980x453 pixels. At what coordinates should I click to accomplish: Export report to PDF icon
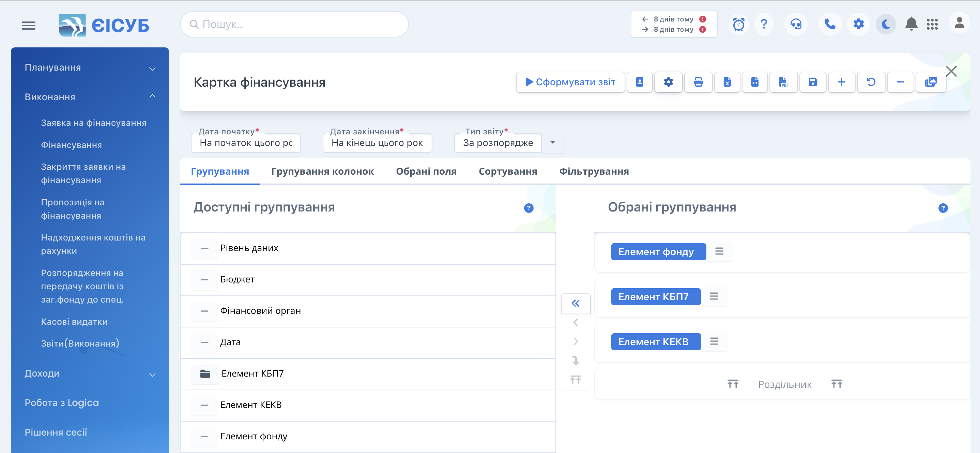(x=783, y=82)
